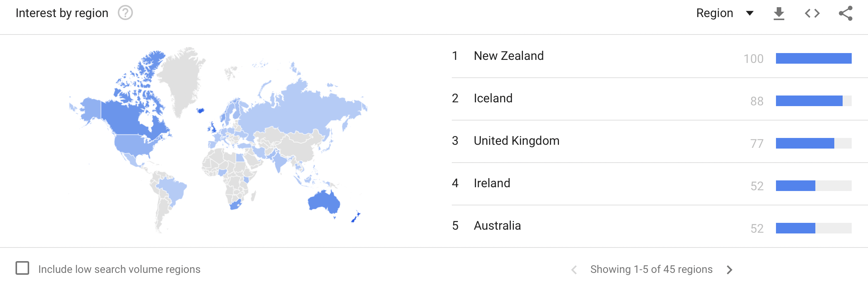Select New Zealand in the ranking list

(508, 56)
